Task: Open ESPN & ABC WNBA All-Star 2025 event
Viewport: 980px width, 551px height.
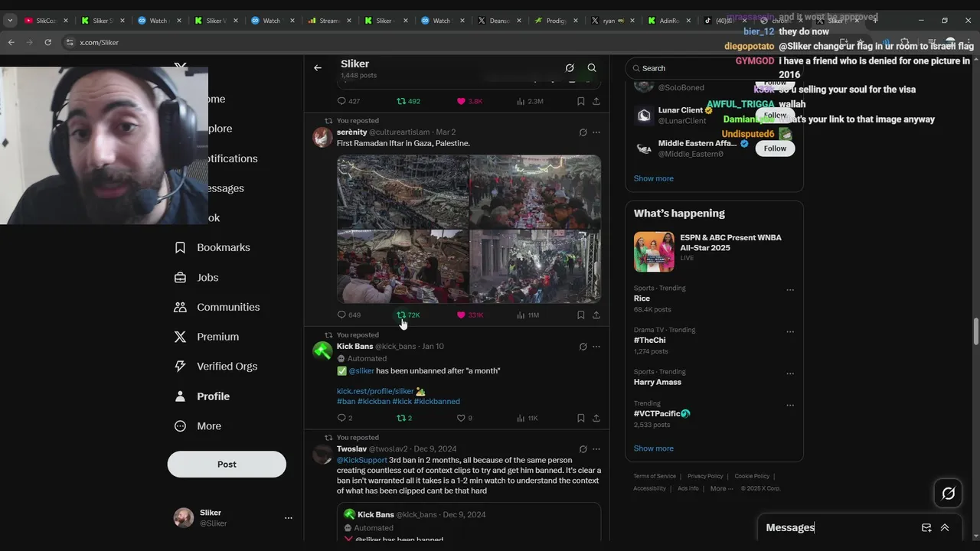Action: pyautogui.click(x=714, y=251)
